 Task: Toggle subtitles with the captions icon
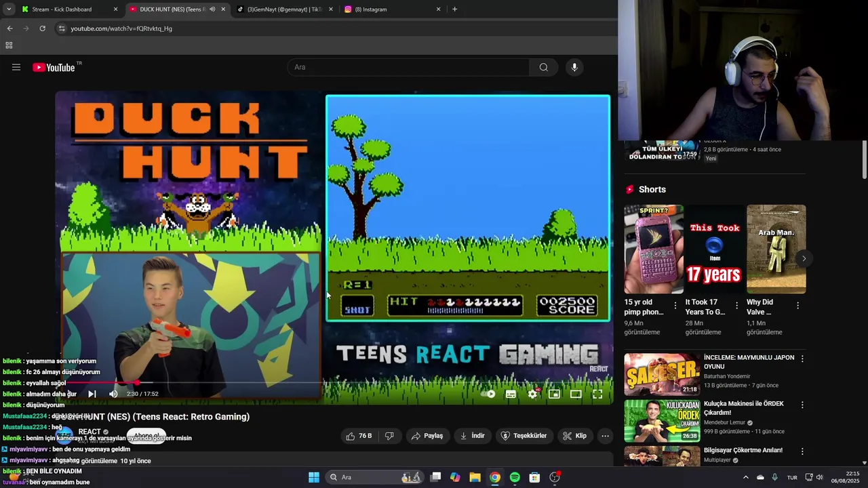511,394
